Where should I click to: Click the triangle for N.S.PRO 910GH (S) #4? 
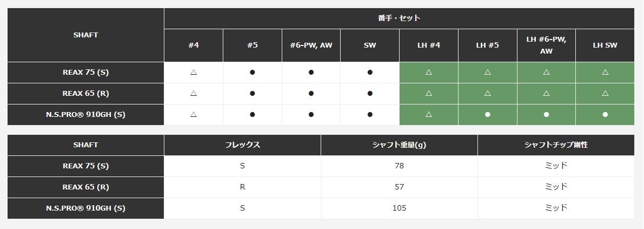pos(194,114)
